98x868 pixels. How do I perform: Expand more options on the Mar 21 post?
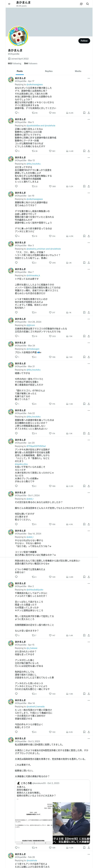coord(89,364)
